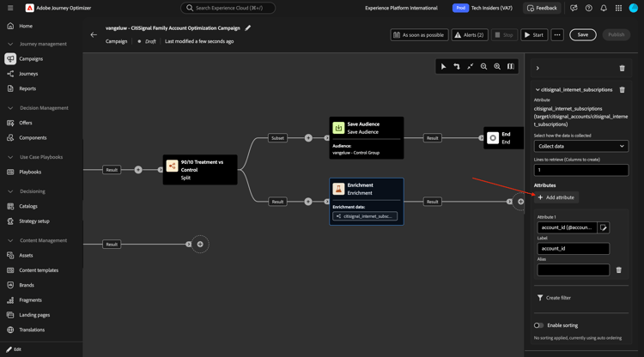644x357 pixels.
Task: Select the pointer selection tool on canvas
Action: [443, 66]
